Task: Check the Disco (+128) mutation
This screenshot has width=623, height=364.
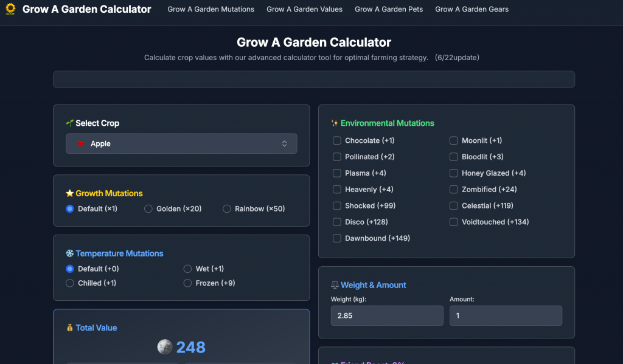Action: pyautogui.click(x=337, y=222)
